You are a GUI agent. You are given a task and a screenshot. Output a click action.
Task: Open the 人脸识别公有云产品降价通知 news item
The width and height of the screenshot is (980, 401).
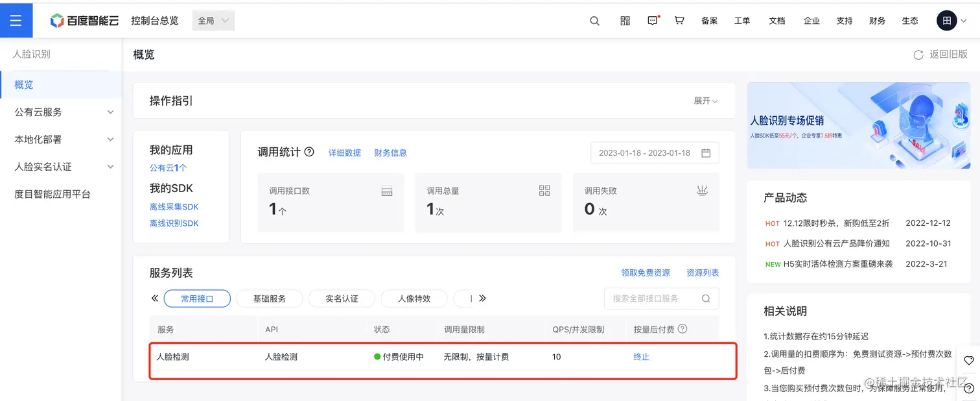pyautogui.click(x=836, y=244)
